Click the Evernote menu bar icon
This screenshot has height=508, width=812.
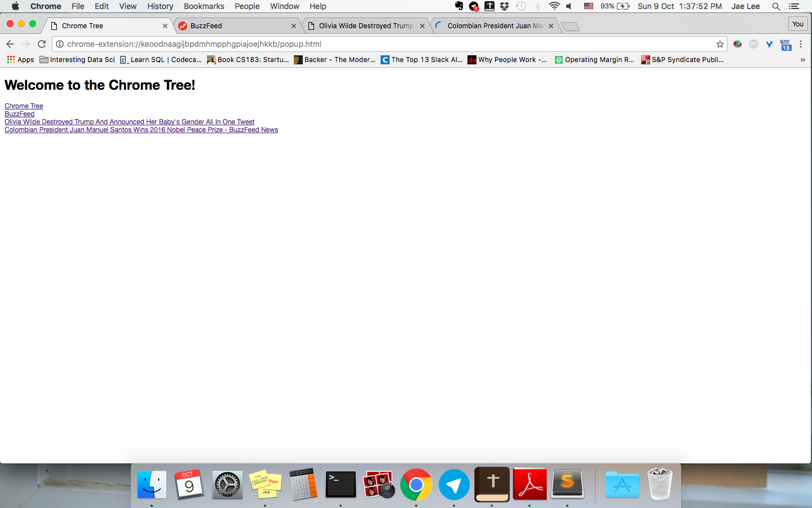[459, 6]
